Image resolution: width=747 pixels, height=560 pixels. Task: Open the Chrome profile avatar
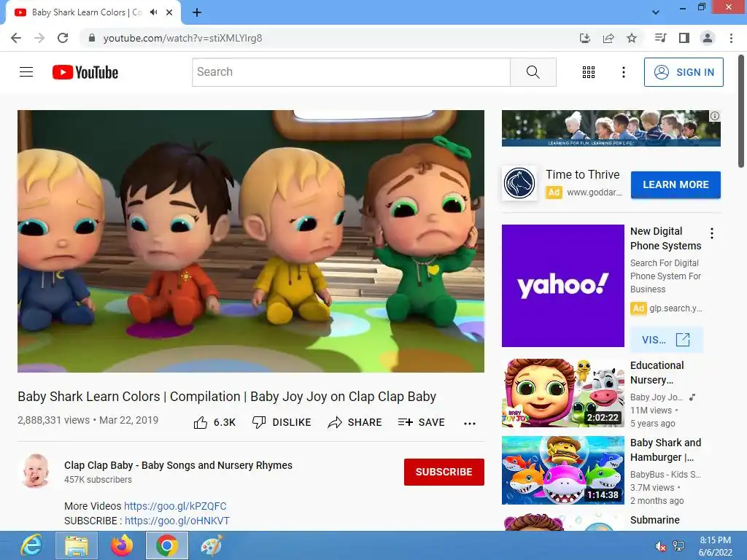coord(708,38)
